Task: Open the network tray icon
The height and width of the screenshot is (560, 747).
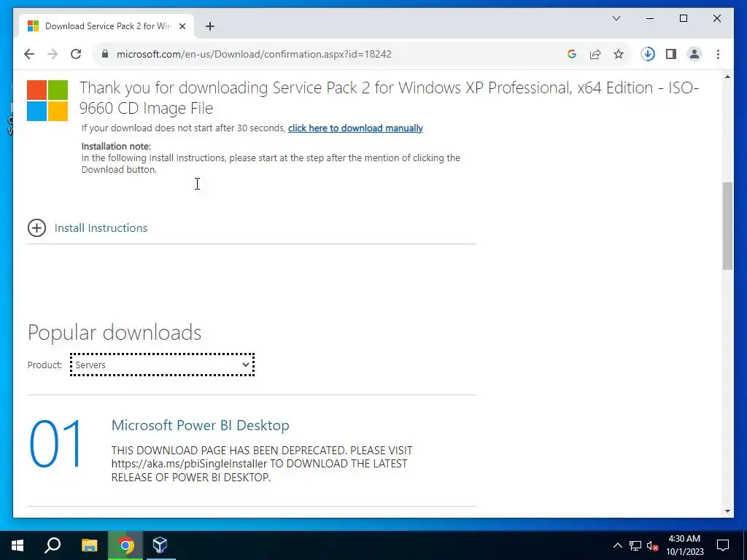Action: coord(635,545)
